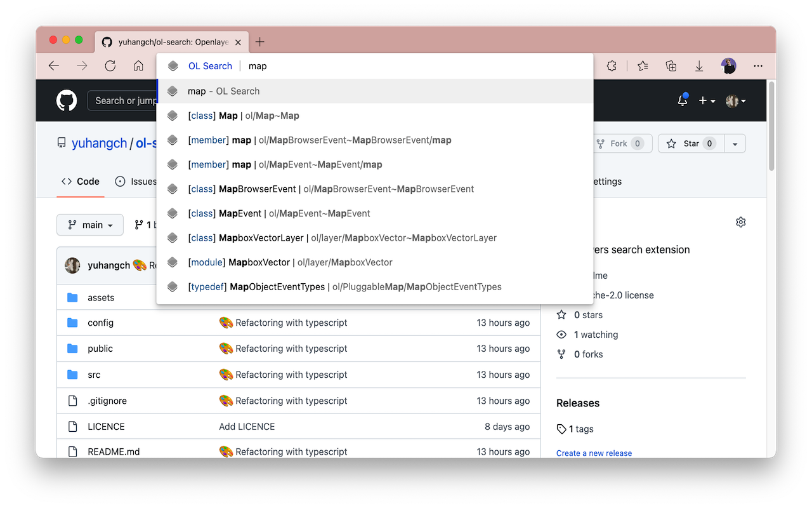
Task: Select the [class] MapboxVectorLayer suggestion
Action: [x=375, y=237]
